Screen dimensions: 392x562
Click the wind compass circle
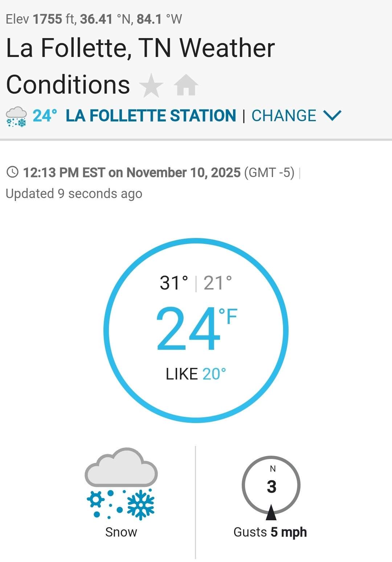tap(271, 485)
